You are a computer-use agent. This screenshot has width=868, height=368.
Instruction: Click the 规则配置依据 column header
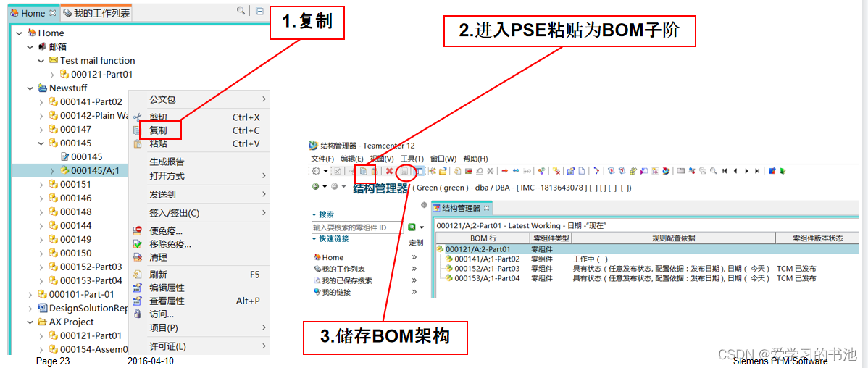tap(673, 238)
